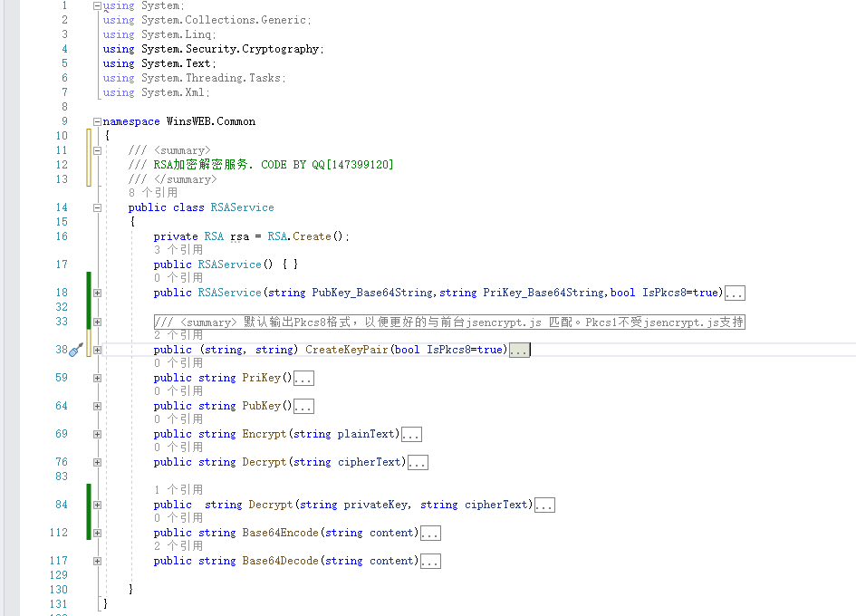Screen dimensions: 856x616
Task: Collapse the RSAService class block
Action: 97,207
